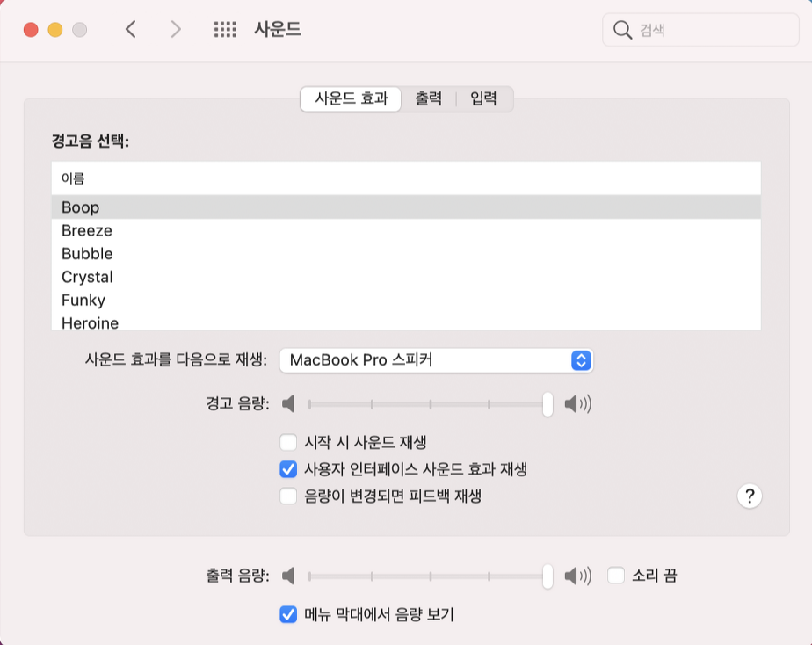Click the 이름 column header
Viewport: 812px width, 645px height.
click(406, 178)
